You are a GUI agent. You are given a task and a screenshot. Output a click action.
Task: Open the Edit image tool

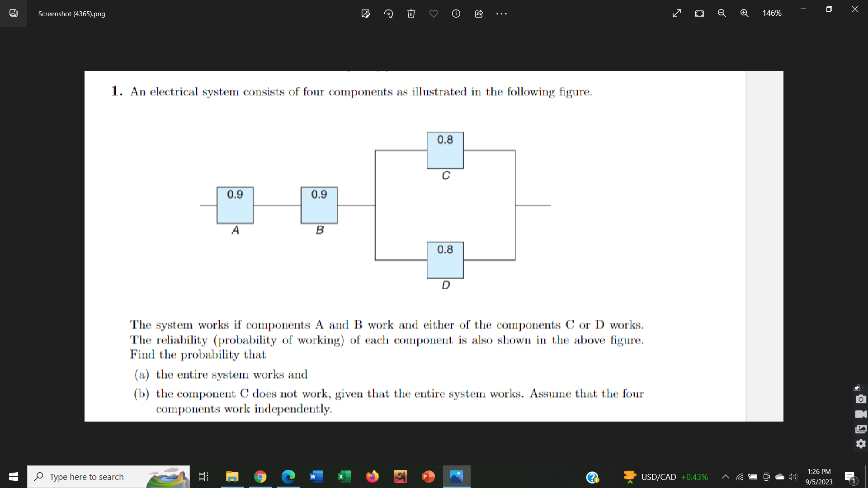point(365,14)
